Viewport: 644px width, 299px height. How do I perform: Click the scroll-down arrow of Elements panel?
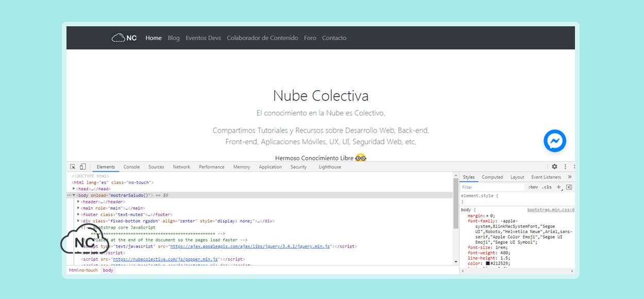click(455, 262)
